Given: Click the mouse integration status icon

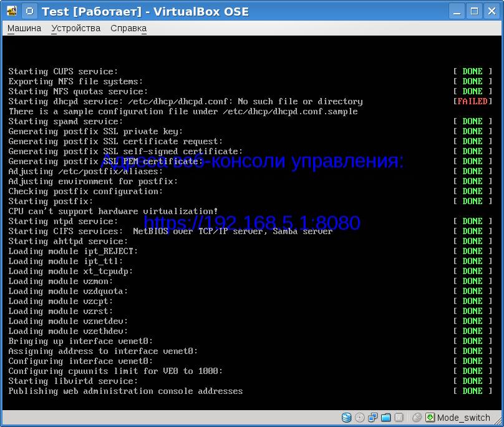Looking at the screenshot, I should (x=417, y=418).
